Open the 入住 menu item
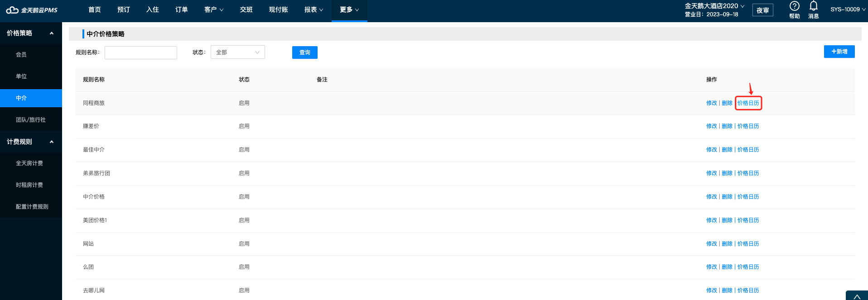 pos(153,10)
